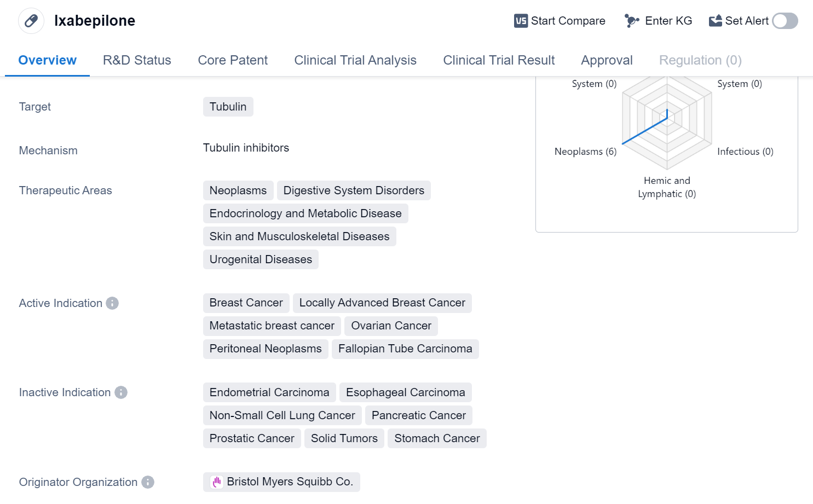Click the Ovarian Cancer indication tag
This screenshot has height=504, width=813.
point(391,326)
